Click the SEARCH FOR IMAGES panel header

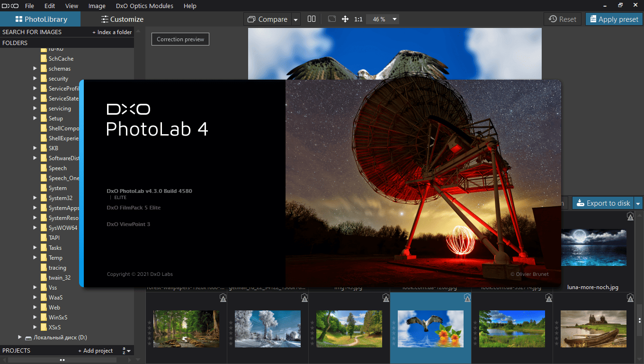(32, 32)
